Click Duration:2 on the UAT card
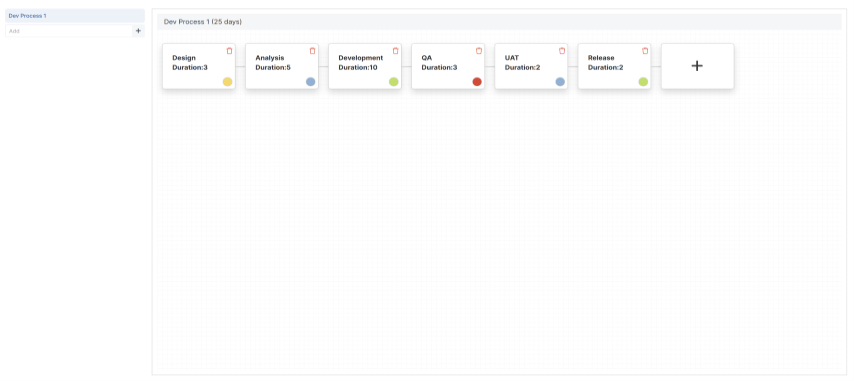This screenshot has width=854, height=381. click(x=523, y=67)
